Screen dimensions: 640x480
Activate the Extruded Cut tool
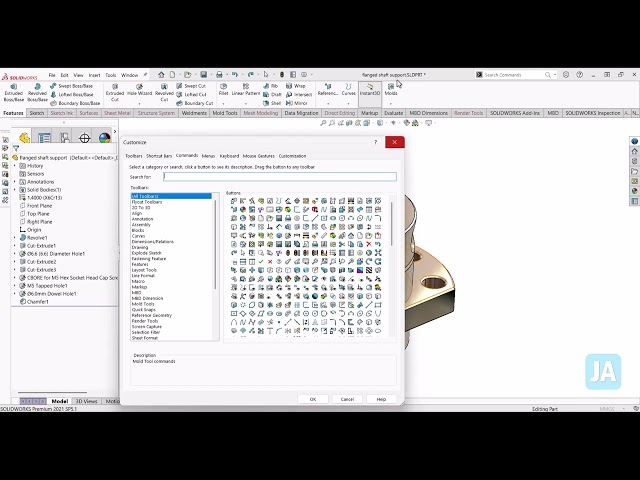(115, 93)
